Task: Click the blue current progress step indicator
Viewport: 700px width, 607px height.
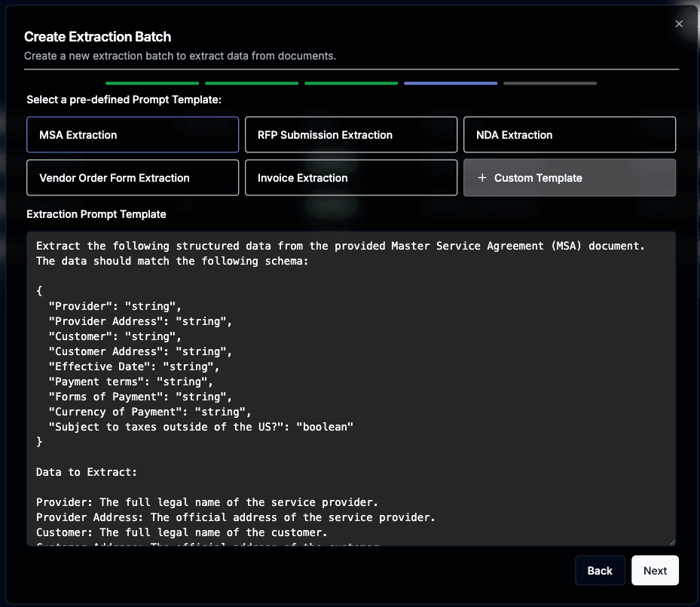Action: [x=450, y=83]
